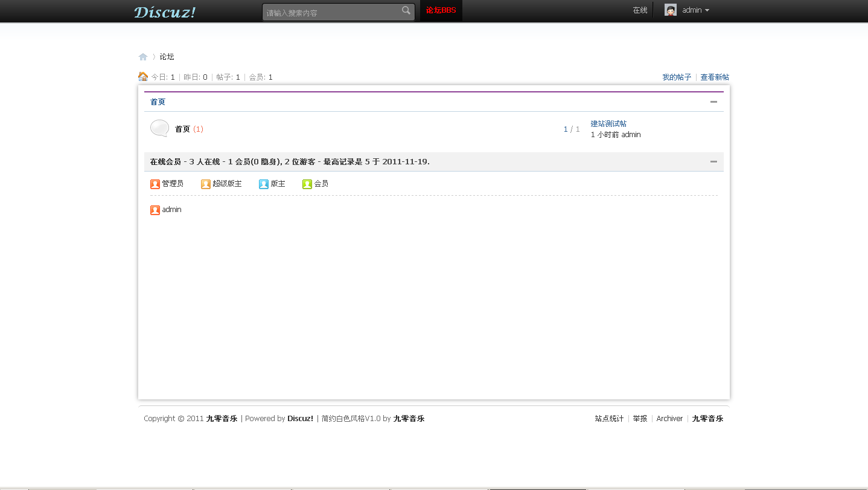The image size is (868, 490).
Task: Click the Discuz! logo
Action: (x=165, y=11)
